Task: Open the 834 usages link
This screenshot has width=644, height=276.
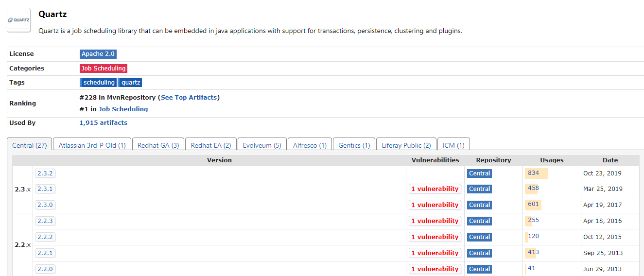Action: click(x=533, y=173)
